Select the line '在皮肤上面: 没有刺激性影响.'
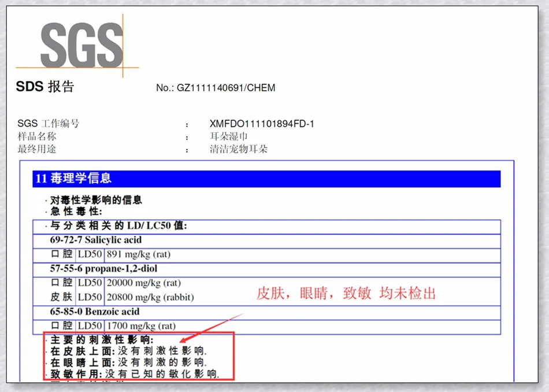549x392 pixels. [x=128, y=351]
